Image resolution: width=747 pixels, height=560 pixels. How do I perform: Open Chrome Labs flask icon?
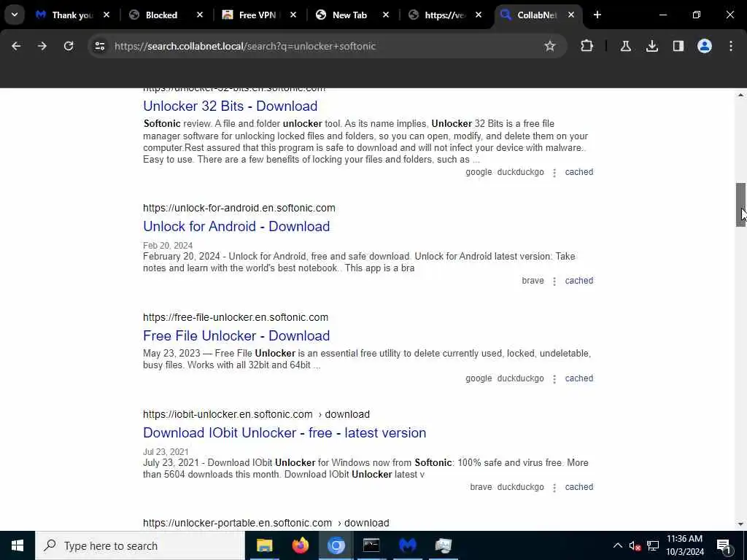pyautogui.click(x=625, y=46)
